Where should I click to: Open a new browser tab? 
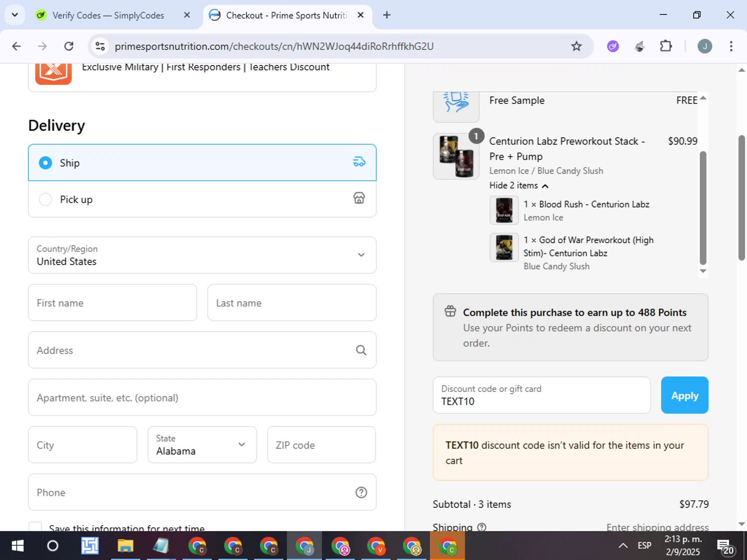(x=386, y=15)
